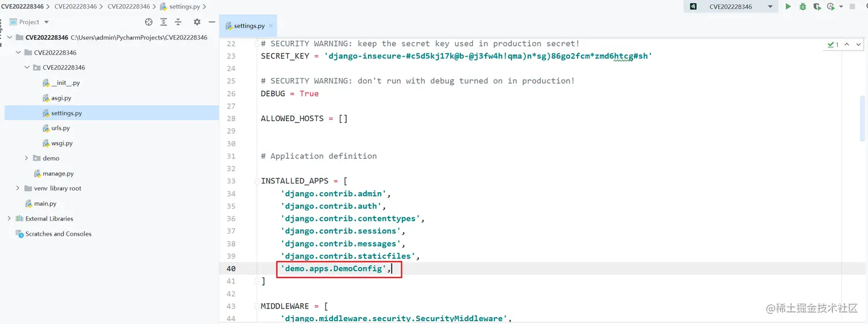Click the inspection checkmark widget
The width and height of the screenshot is (868, 324).
834,44
